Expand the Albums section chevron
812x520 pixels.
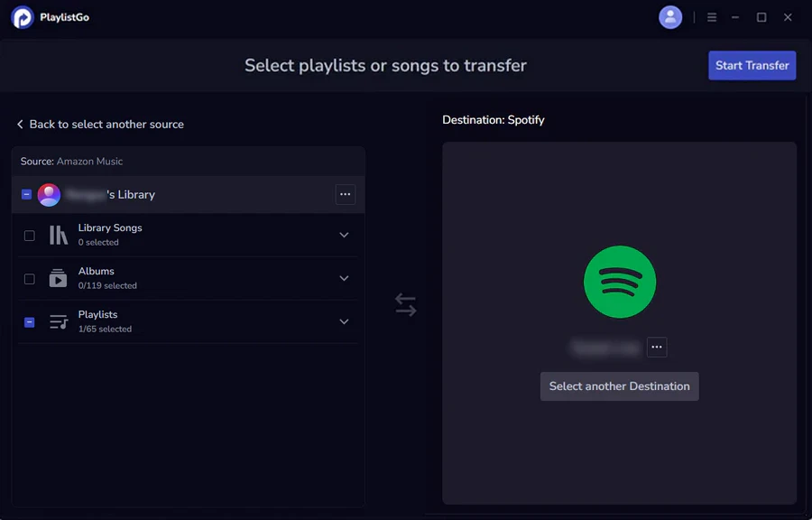tap(344, 278)
